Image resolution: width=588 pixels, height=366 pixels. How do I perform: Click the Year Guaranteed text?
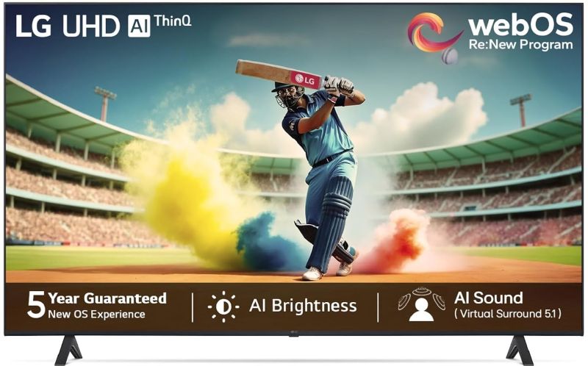pos(107,298)
